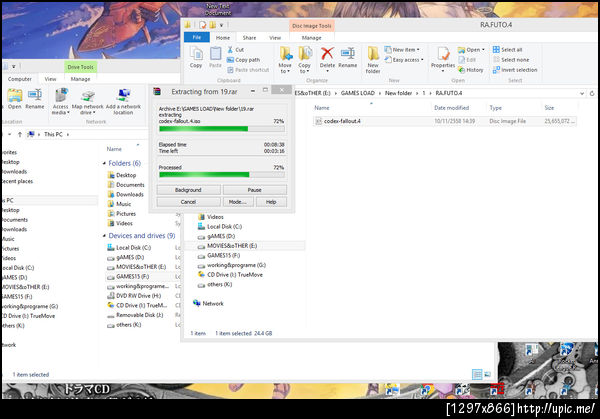Select MOVIES&oTHER (E:) in RA.FUTO.4 navigation tree
Screen dimensions: 600x419
pyautogui.click(x=228, y=246)
